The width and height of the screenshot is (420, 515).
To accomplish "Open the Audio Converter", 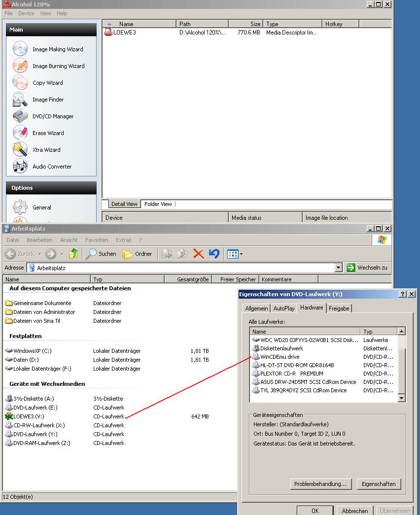I will (42, 166).
